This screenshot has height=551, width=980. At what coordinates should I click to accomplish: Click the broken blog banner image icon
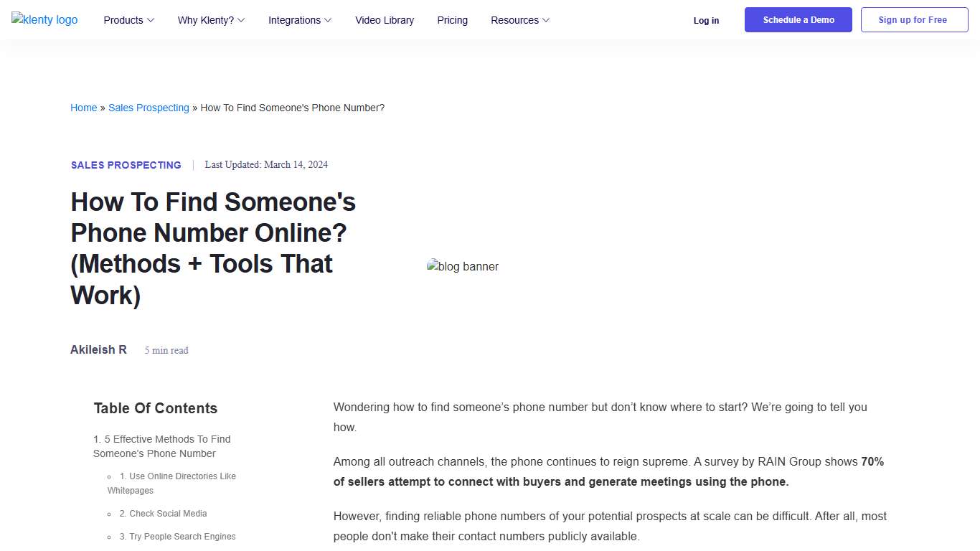pos(463,266)
